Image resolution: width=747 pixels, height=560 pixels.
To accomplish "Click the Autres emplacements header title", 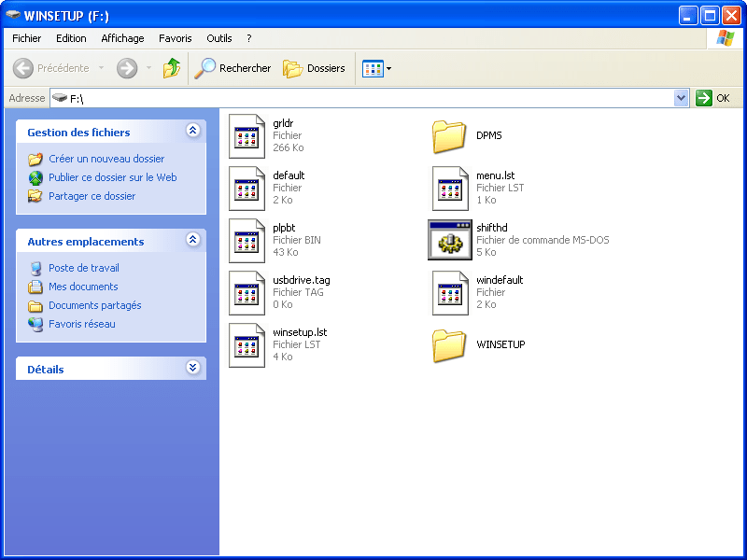I will (x=86, y=242).
